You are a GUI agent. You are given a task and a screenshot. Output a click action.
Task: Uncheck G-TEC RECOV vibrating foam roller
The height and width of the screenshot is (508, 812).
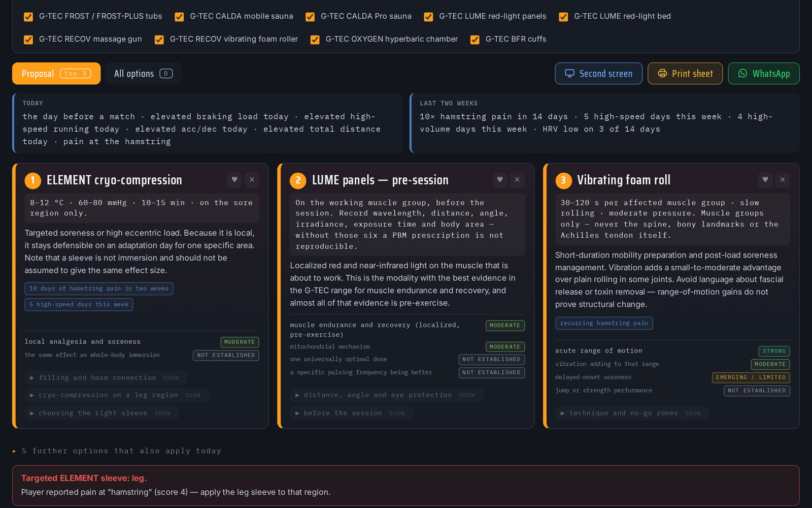(x=159, y=40)
